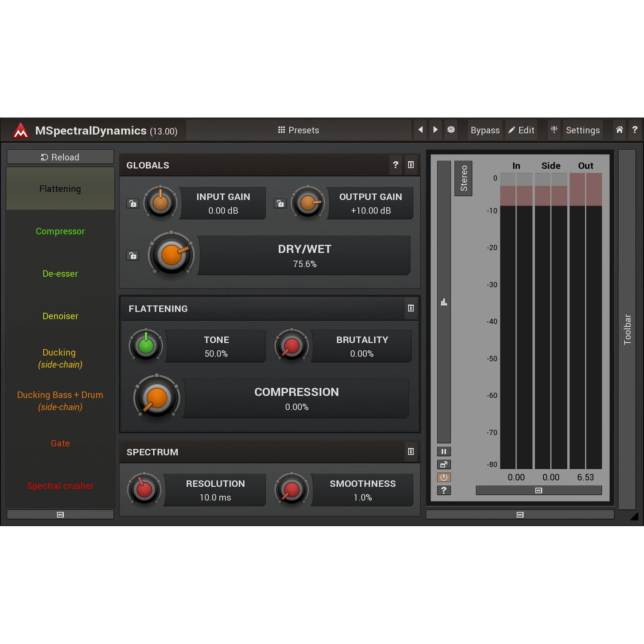The image size is (644, 644).
Task: Collapse the Globals panel with its arrow icon
Action: pos(411,165)
